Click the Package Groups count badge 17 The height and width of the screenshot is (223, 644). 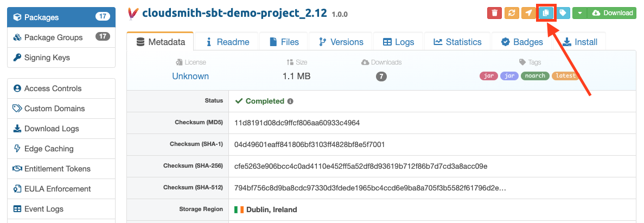(x=103, y=36)
